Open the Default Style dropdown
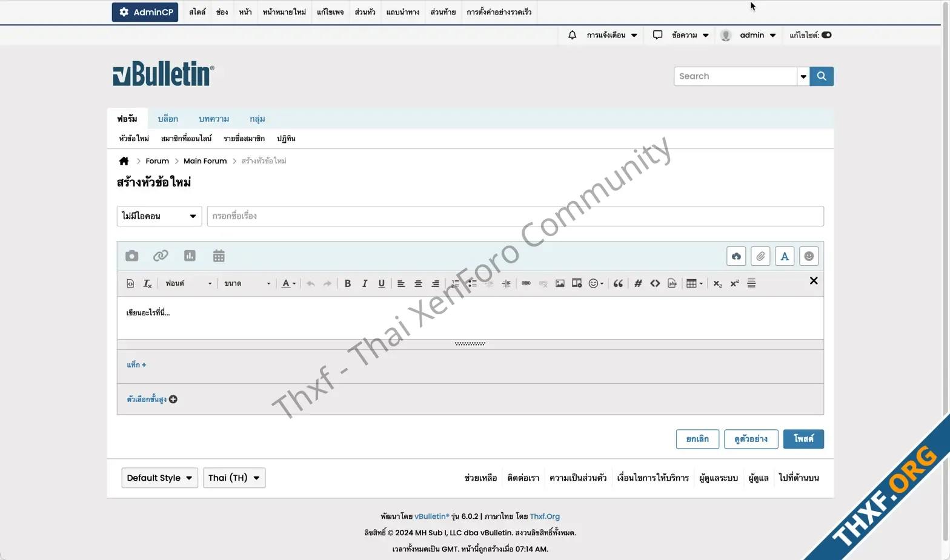The height and width of the screenshot is (560, 950). (159, 478)
